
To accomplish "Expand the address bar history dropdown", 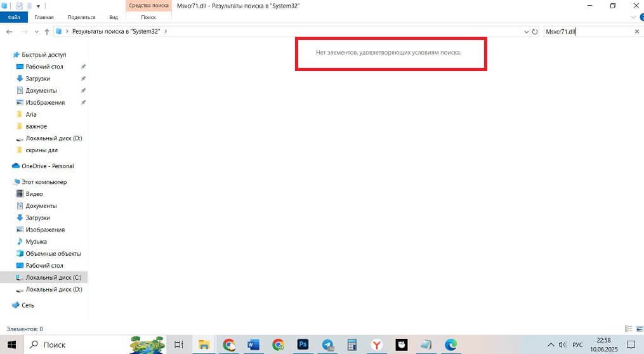I will pos(526,31).
